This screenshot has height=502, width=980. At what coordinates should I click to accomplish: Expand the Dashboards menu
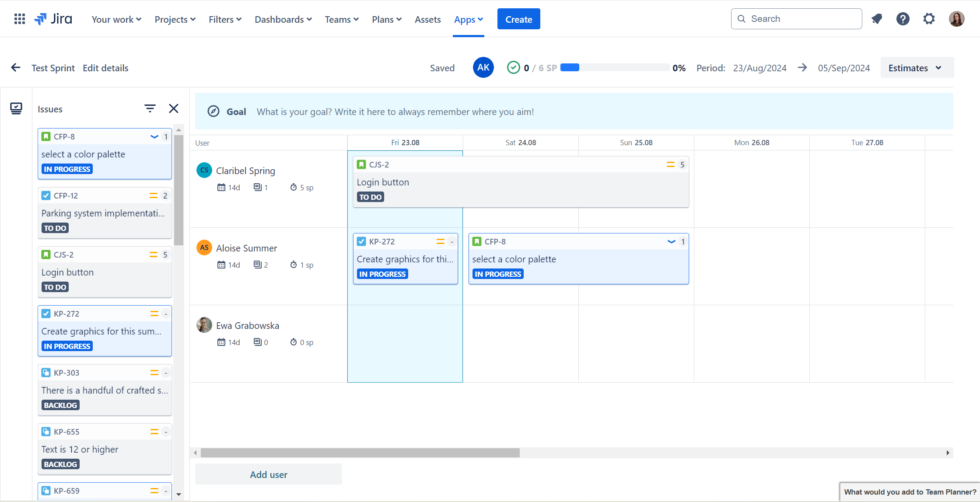(x=283, y=19)
